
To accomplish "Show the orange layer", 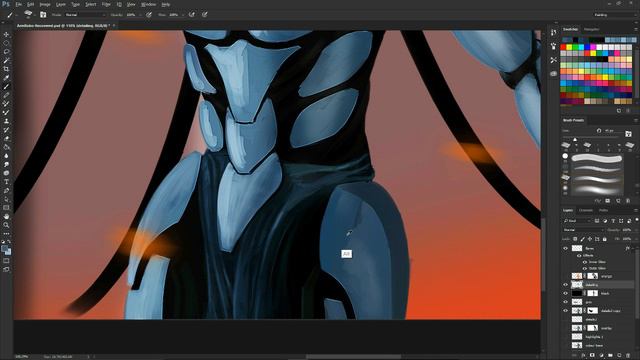I will [566, 276].
